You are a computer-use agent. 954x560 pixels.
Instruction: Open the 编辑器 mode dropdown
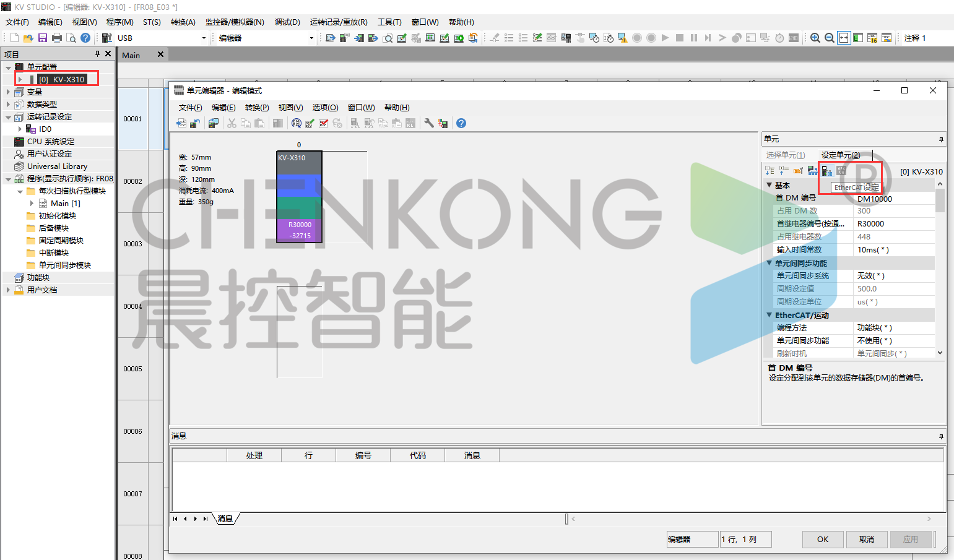click(x=311, y=38)
